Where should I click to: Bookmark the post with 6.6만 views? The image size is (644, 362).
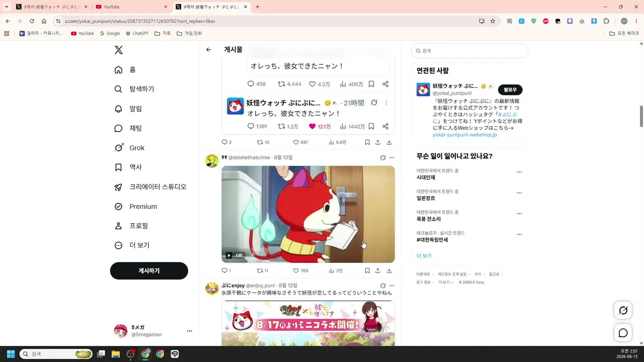pyautogui.click(x=367, y=142)
